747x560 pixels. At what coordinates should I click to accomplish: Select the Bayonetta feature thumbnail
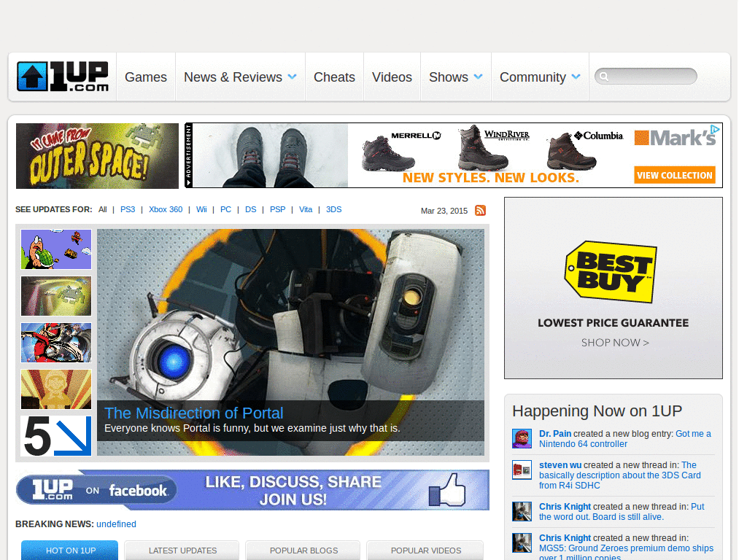[56, 343]
